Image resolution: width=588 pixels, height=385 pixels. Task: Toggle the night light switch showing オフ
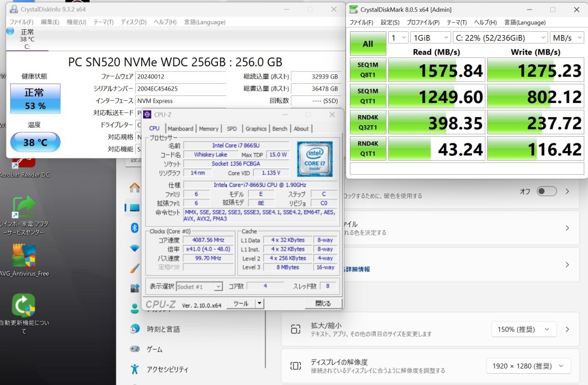coord(546,191)
